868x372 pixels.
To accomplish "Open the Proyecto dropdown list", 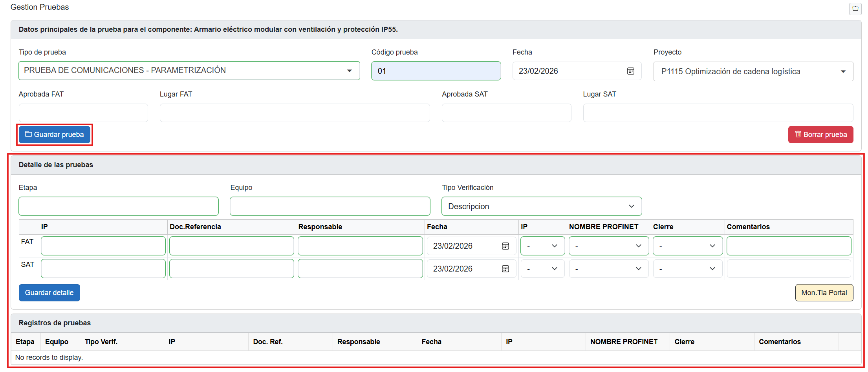I will coord(842,71).
